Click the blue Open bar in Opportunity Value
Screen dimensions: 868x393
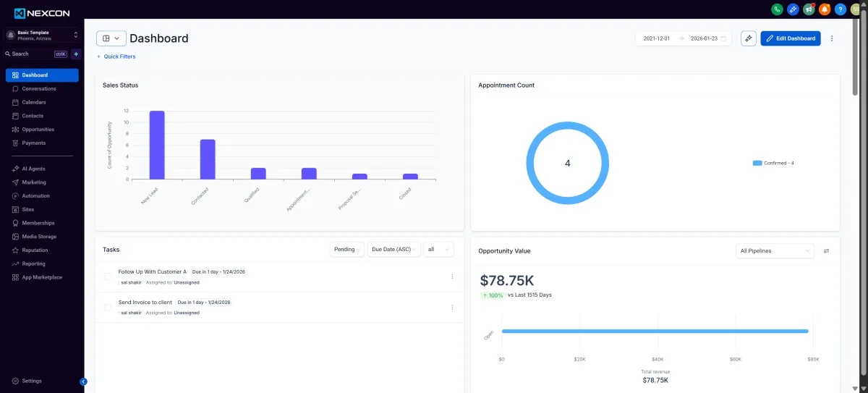tap(655, 331)
